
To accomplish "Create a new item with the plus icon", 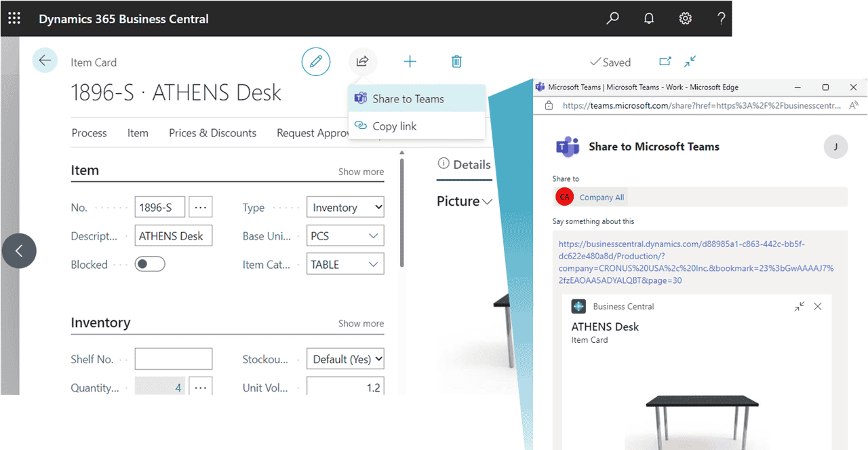I will coord(410,61).
